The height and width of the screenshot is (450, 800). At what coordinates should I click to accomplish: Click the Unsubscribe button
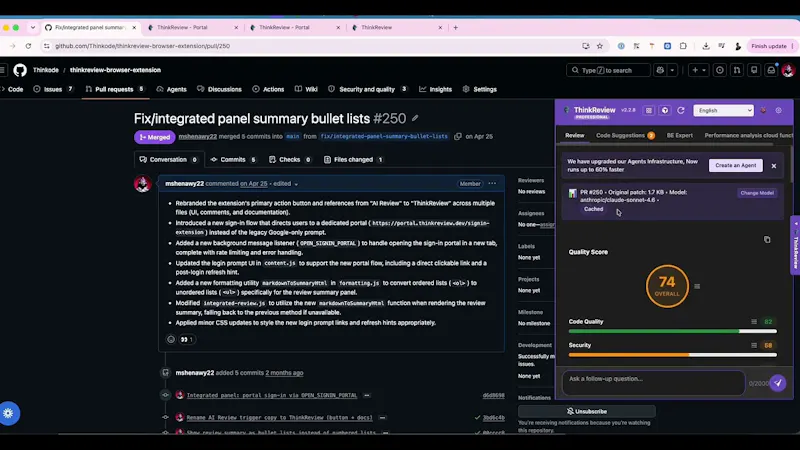click(x=587, y=411)
